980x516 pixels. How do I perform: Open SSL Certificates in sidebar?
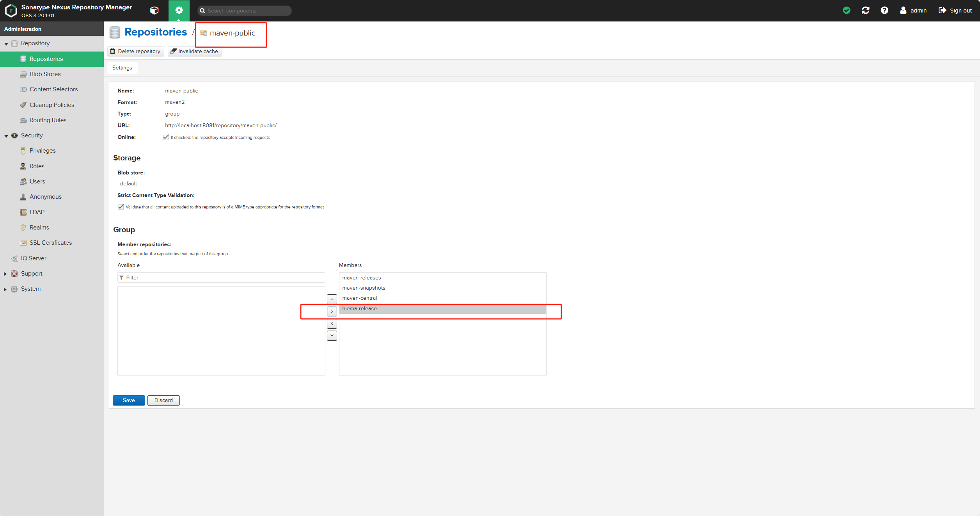(x=52, y=243)
